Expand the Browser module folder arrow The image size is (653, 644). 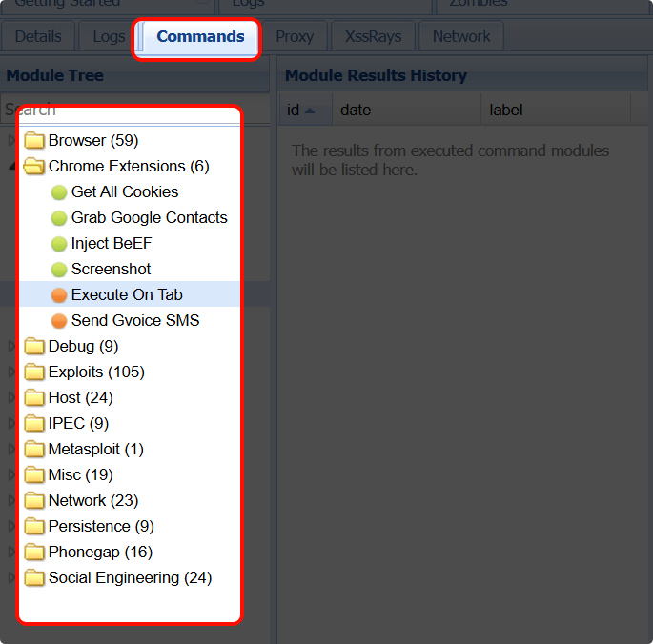click(11, 141)
